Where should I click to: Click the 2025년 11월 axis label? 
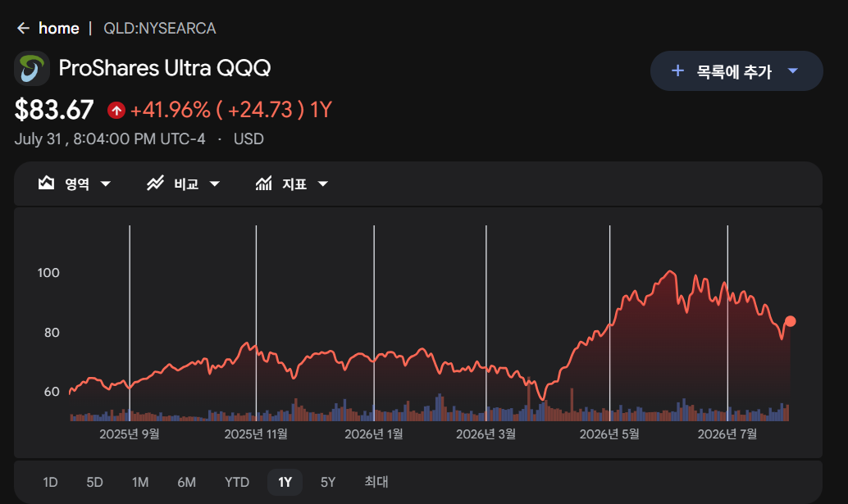coord(256,434)
